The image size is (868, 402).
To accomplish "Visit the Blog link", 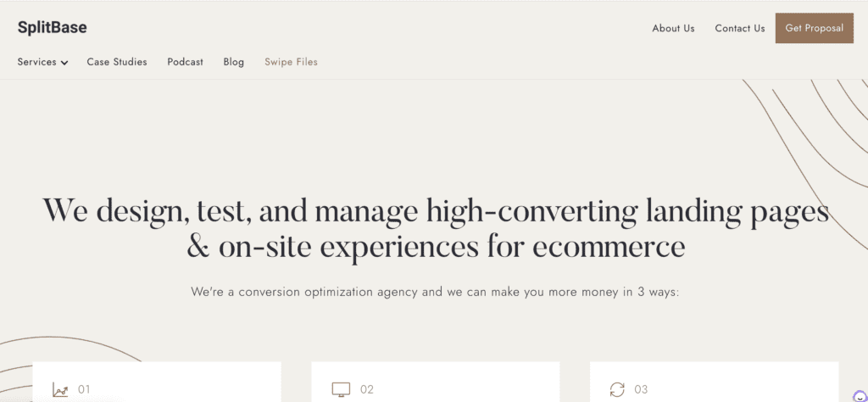I will click(x=234, y=62).
